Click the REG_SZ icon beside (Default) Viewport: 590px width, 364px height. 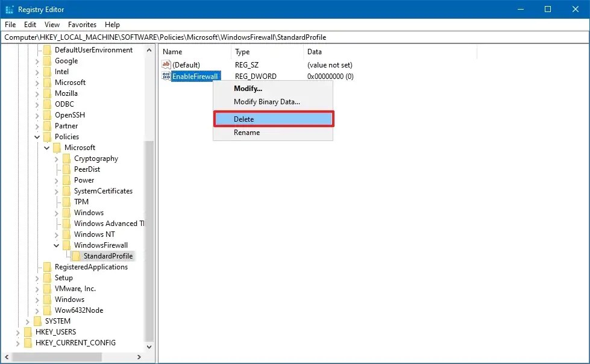(x=166, y=64)
